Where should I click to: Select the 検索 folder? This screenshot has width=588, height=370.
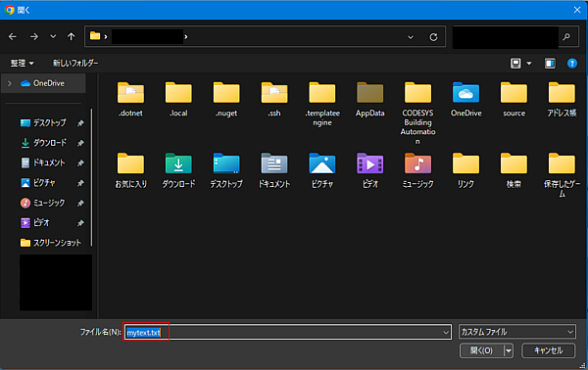tap(514, 170)
